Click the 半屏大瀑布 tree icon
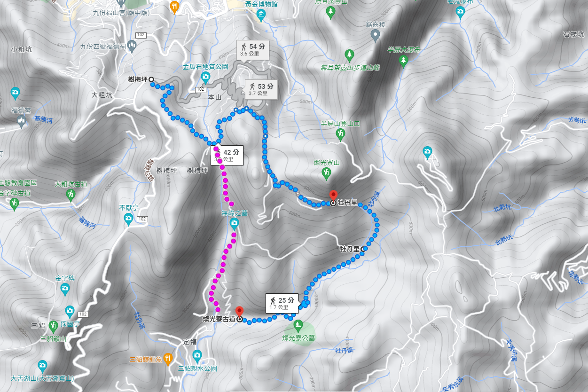Image resolution: width=588 pixels, height=392 pixels. click(x=403, y=60)
